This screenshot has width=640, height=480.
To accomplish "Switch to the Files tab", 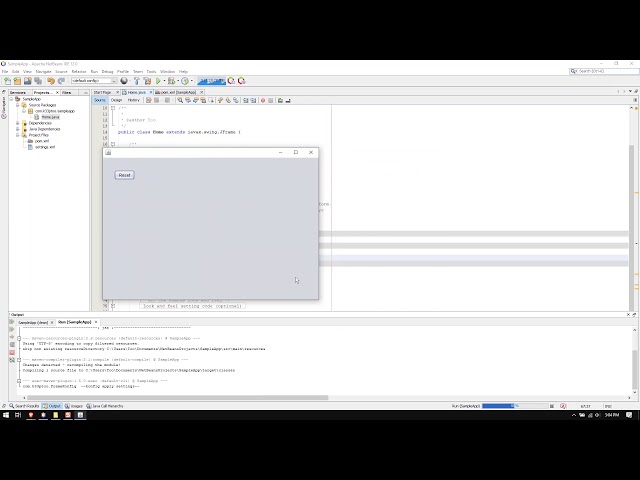I will pos(67,93).
